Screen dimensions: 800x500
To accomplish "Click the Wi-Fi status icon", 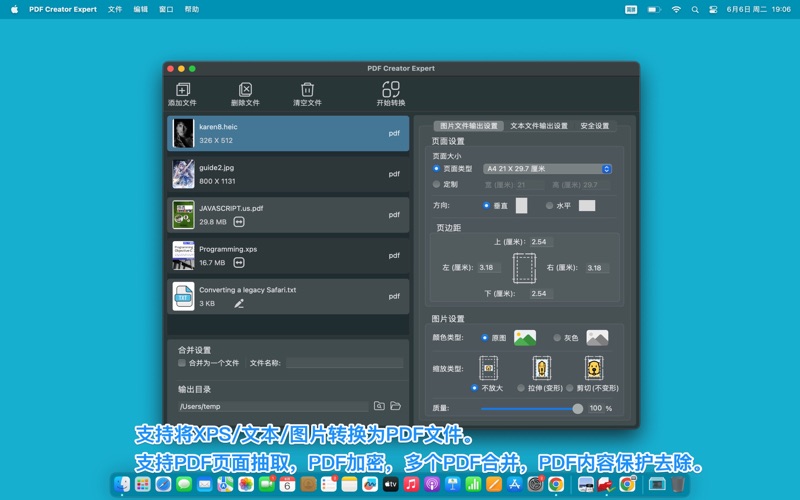I will (676, 9).
